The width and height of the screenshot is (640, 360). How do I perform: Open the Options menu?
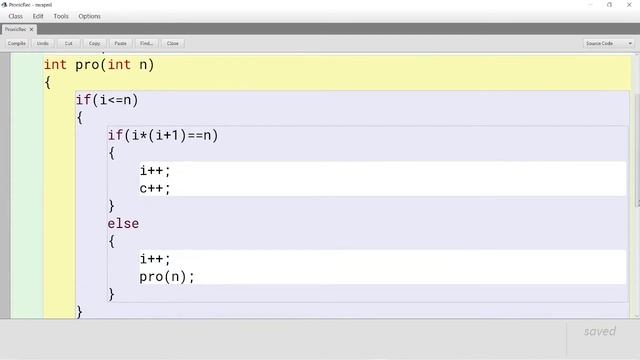89,16
